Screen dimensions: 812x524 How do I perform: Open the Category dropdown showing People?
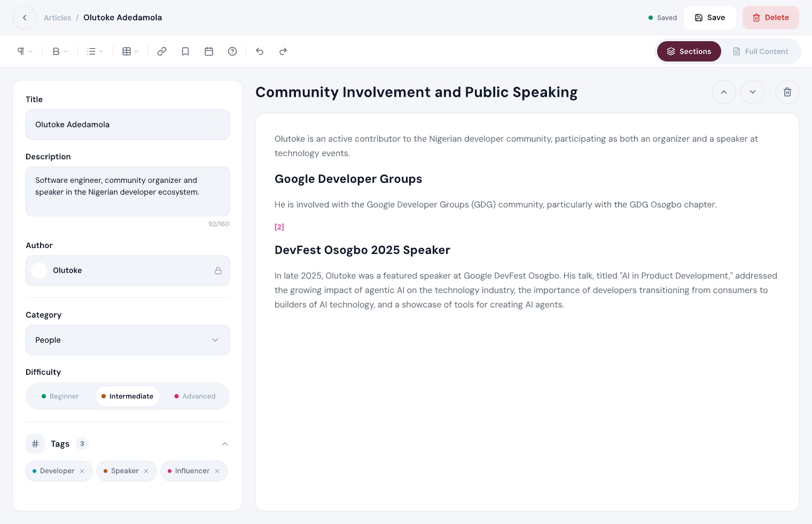[x=128, y=340]
